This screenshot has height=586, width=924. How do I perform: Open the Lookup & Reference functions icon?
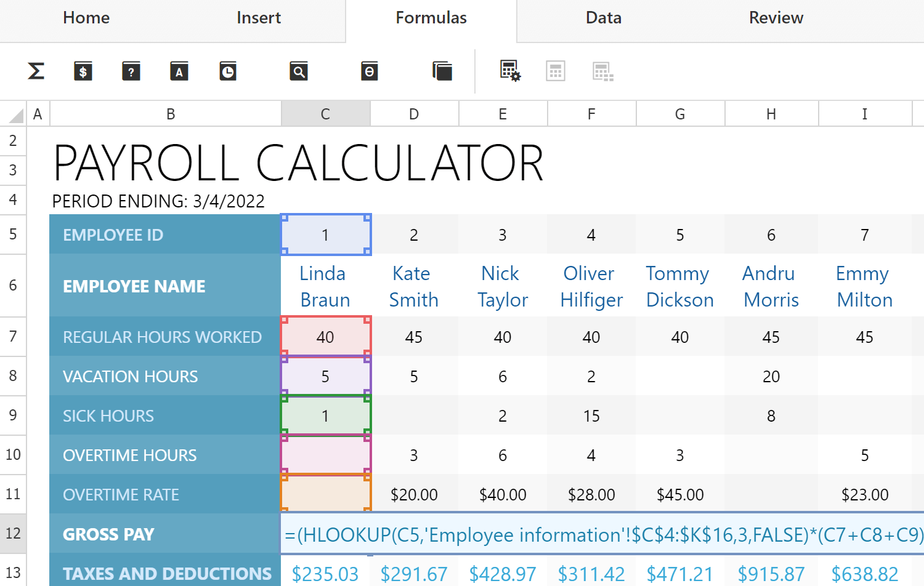click(299, 71)
